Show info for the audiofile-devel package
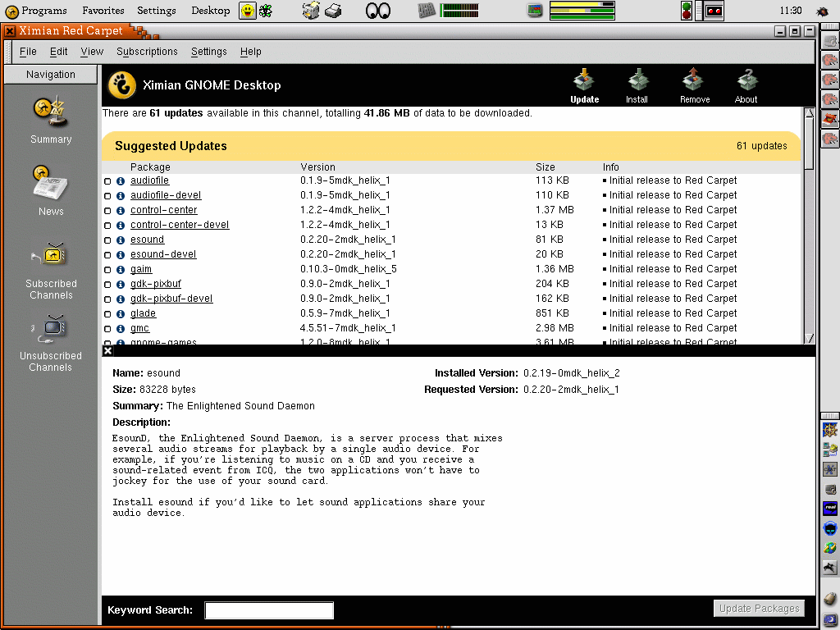 (121, 195)
